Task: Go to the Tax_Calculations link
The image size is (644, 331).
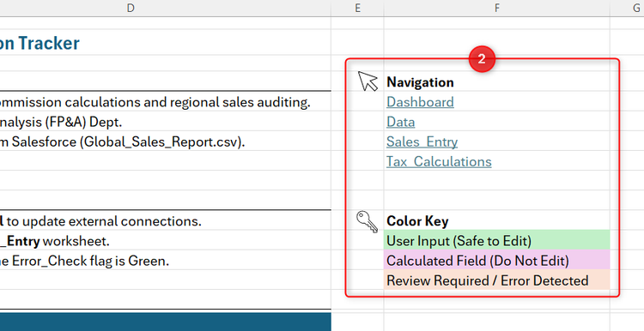Action: pos(439,161)
